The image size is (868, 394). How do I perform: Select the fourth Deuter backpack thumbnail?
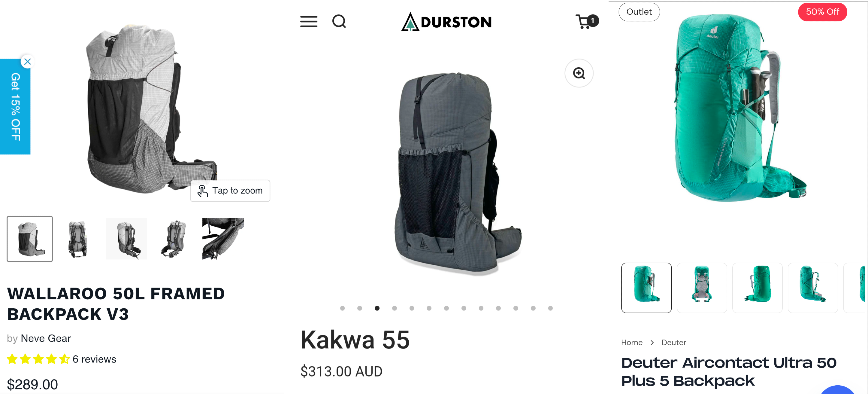point(813,288)
